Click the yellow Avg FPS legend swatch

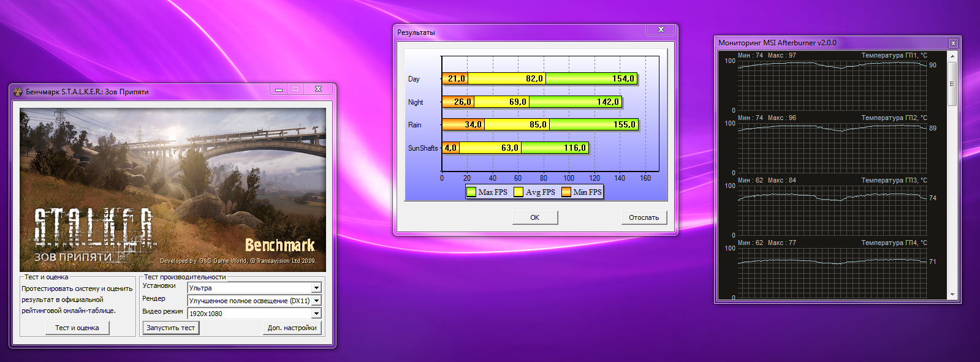click(518, 192)
